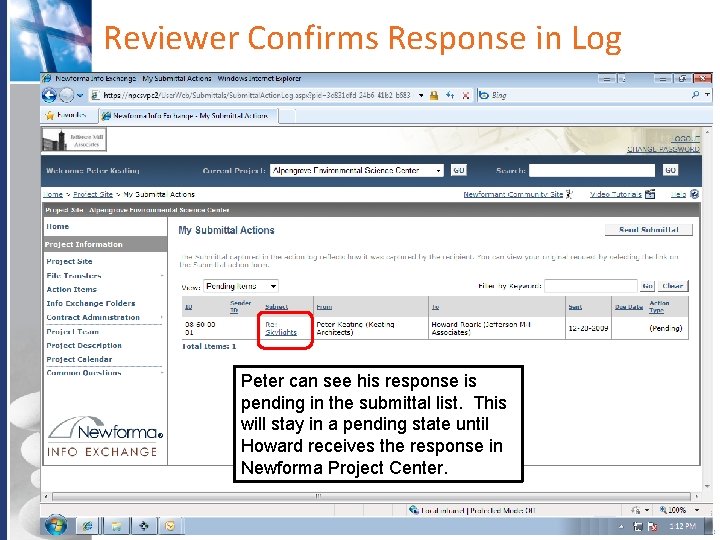This screenshot has width=720, height=540.
Task: Select Info Exchange Folders in sidebar
Action: click(x=90, y=304)
